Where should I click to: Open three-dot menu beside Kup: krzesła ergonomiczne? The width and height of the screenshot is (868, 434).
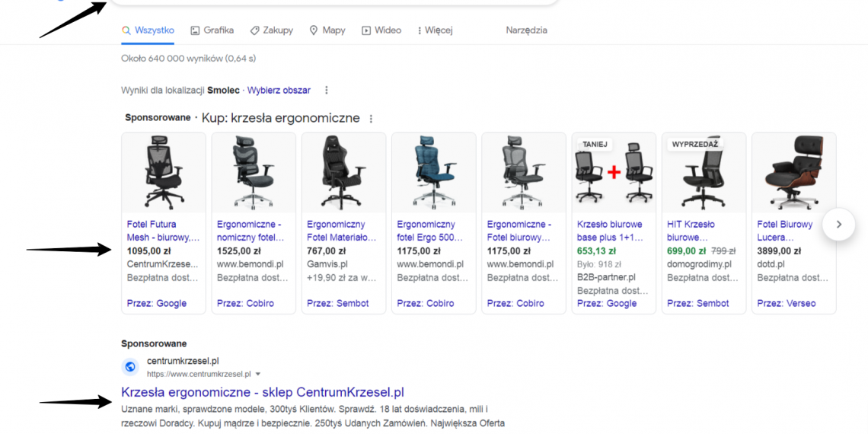point(372,119)
